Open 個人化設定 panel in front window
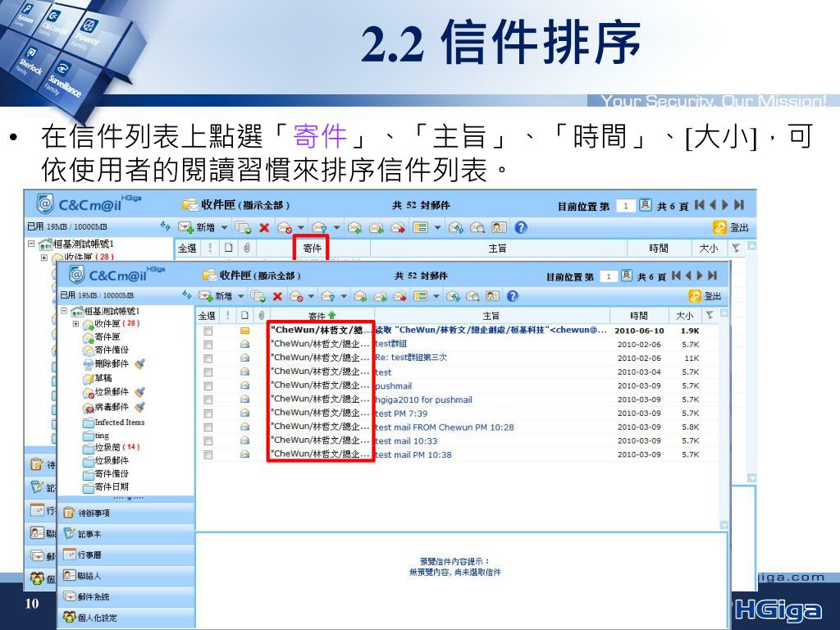The height and width of the screenshot is (630, 840). [126, 618]
